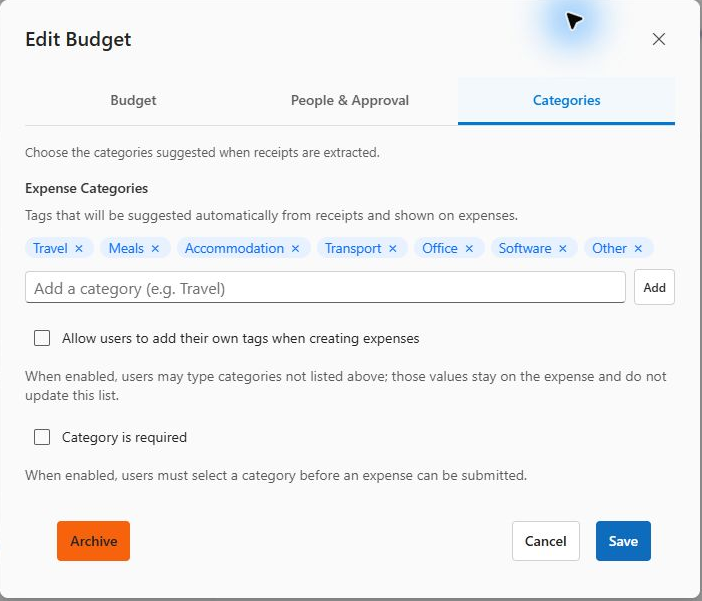This screenshot has width=702, height=601.
Task: Click the Transport tag label
Action: coord(353,249)
